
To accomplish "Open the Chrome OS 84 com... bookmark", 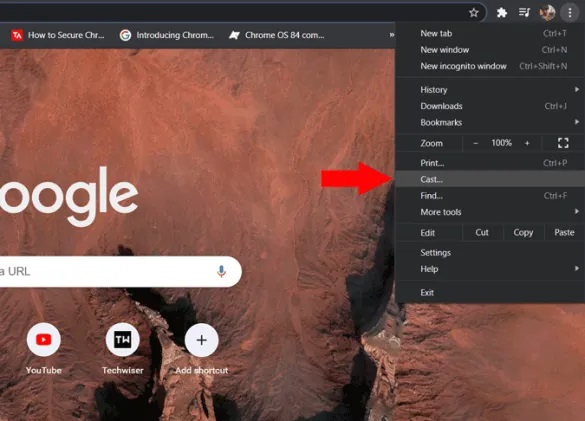I will [276, 35].
